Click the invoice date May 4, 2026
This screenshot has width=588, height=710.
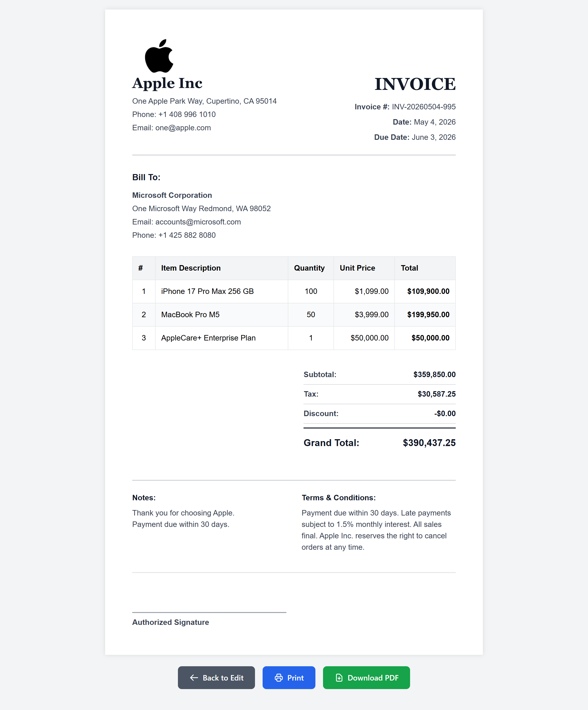coord(435,122)
